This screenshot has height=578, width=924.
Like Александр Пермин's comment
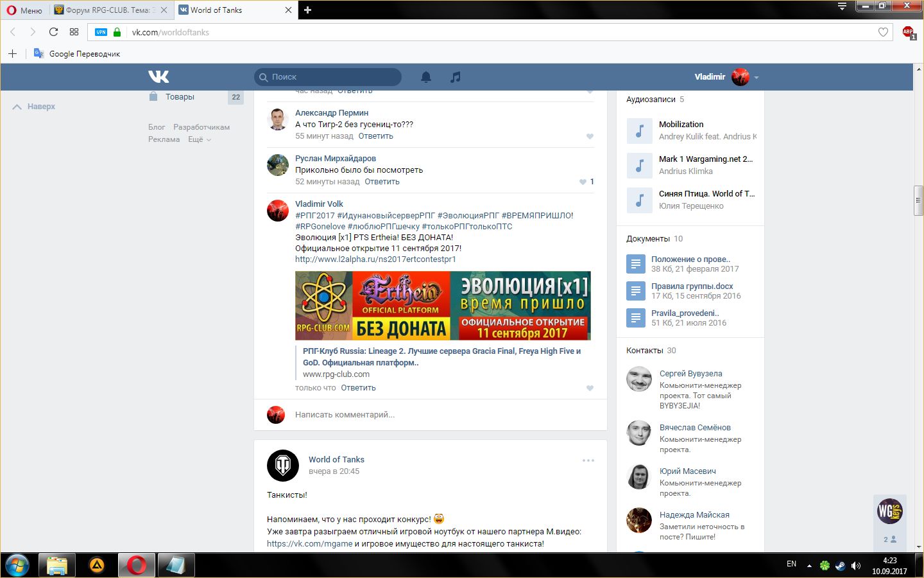coord(590,136)
